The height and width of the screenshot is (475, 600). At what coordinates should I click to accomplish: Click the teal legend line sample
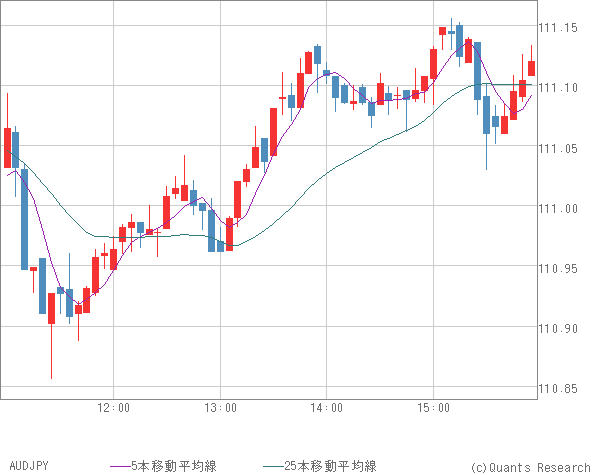pos(274,466)
